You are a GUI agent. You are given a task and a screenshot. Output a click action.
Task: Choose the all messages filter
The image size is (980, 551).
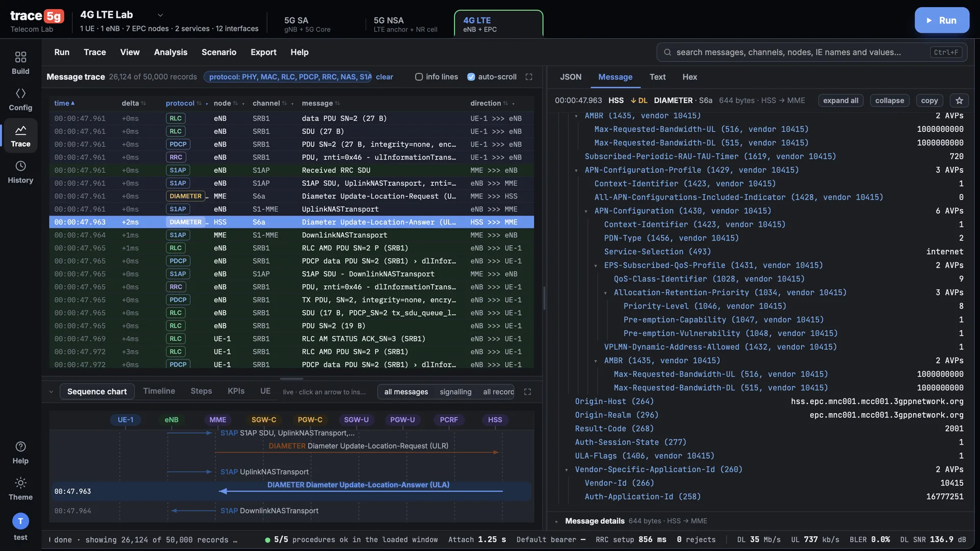pyautogui.click(x=406, y=392)
